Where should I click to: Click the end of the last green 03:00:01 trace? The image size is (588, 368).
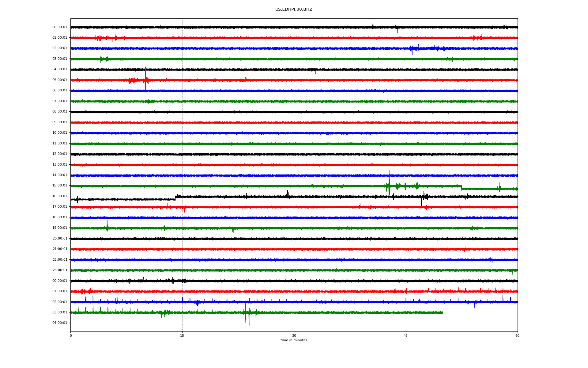click(x=443, y=312)
